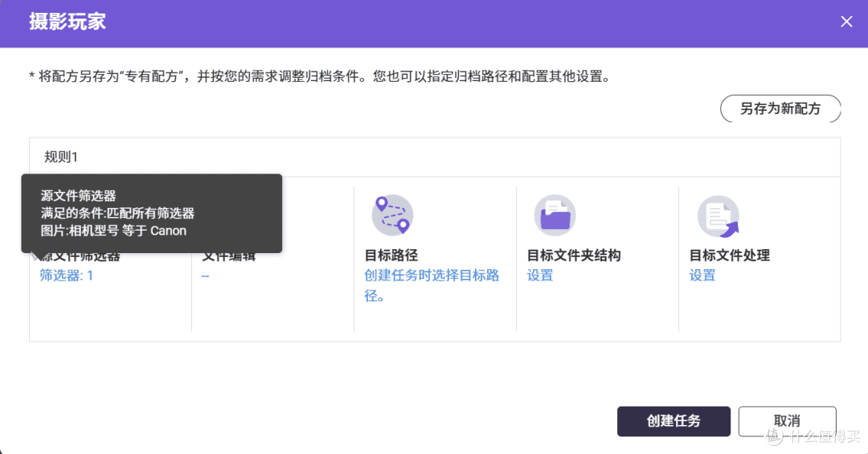The width and height of the screenshot is (868, 454).
Task: Click the 目标文件处理 document icon
Action: pyautogui.click(x=718, y=216)
